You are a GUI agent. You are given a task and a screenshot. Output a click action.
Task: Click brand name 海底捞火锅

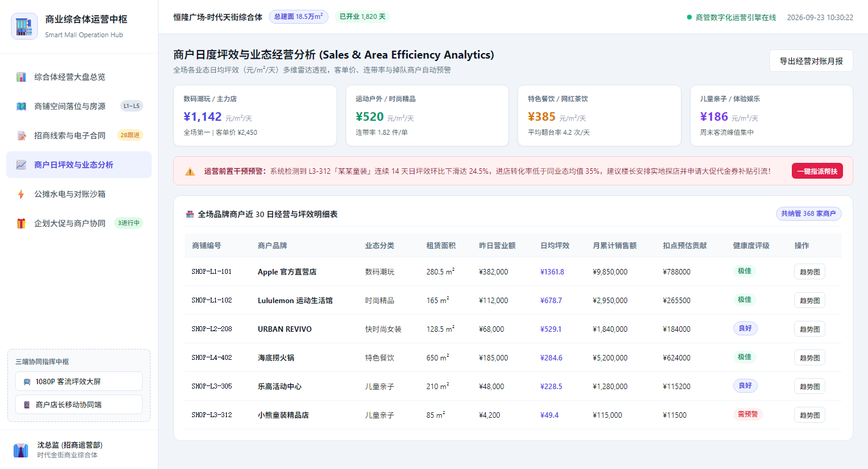(x=276, y=357)
